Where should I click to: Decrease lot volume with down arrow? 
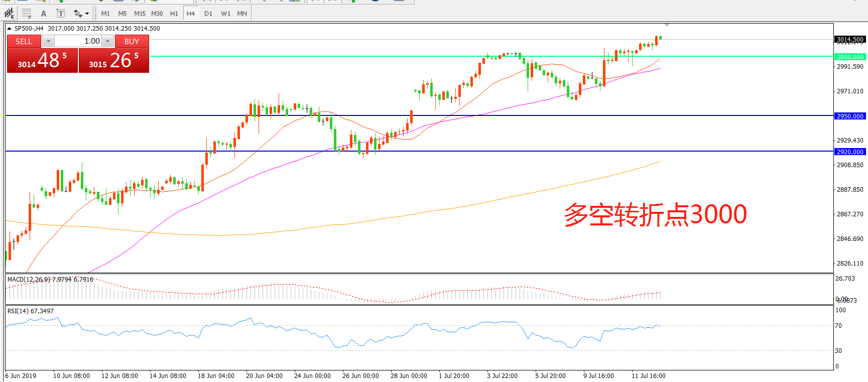(48, 41)
